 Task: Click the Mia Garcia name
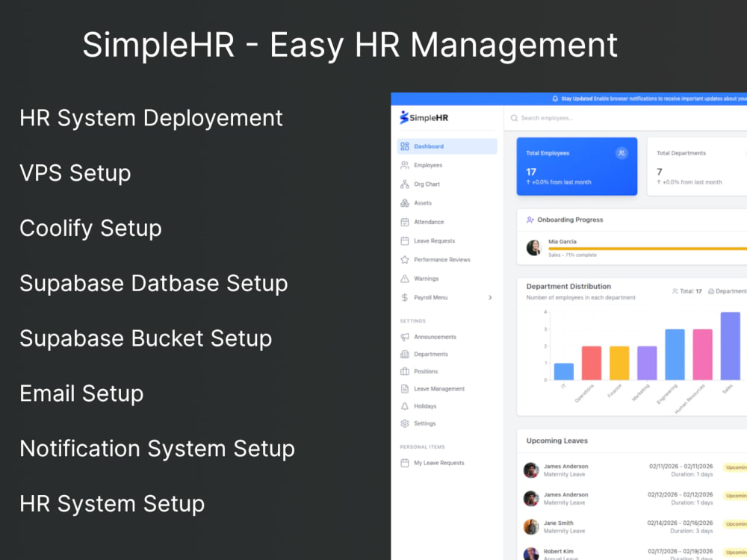pos(562,241)
